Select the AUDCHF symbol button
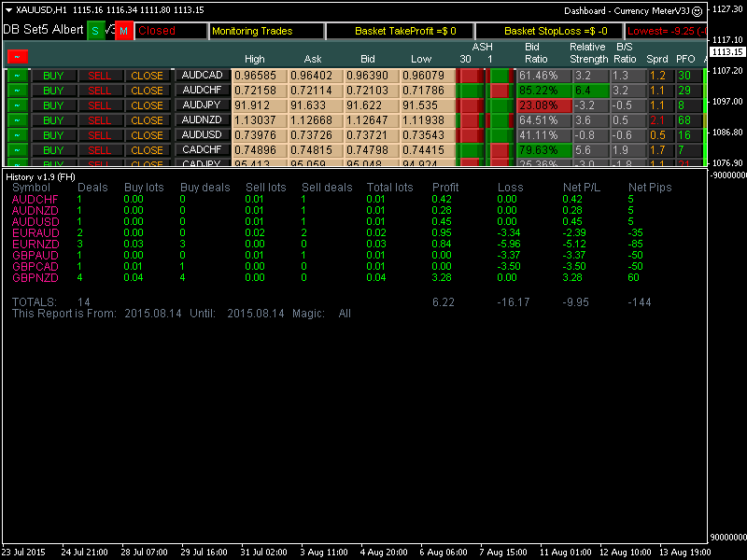Screen dimensions: 747x560 [203, 90]
